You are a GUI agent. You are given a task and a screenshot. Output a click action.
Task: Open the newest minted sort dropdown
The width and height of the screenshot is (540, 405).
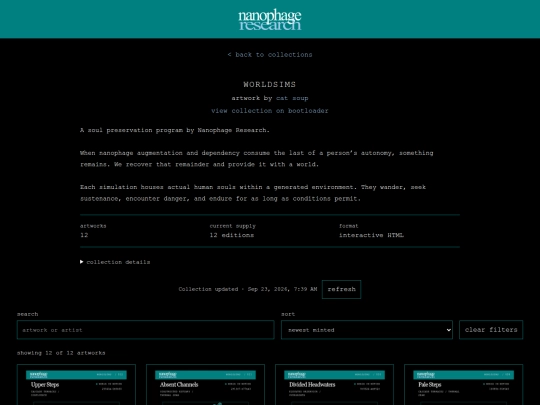(x=367, y=330)
